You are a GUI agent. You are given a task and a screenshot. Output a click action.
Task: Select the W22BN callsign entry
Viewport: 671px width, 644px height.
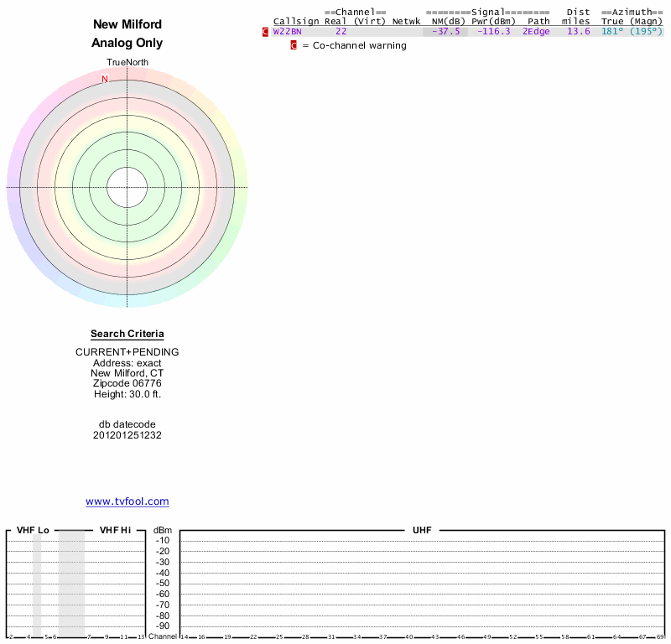287,32
